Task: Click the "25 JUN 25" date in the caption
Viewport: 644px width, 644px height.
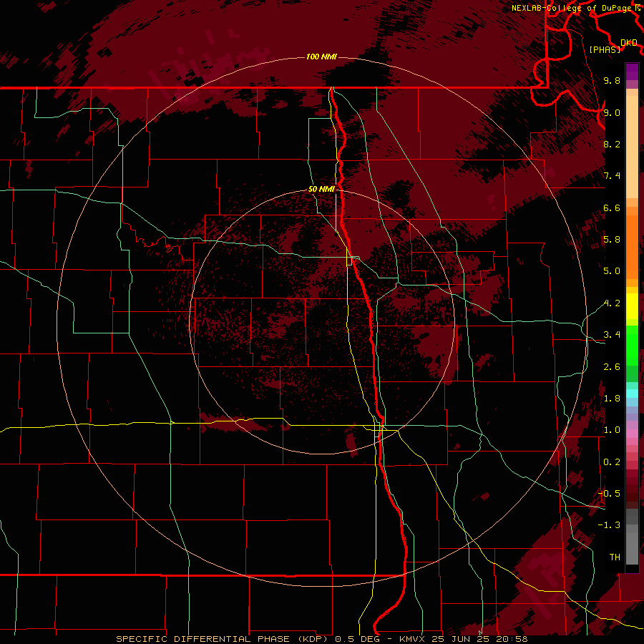Action: coord(460,639)
